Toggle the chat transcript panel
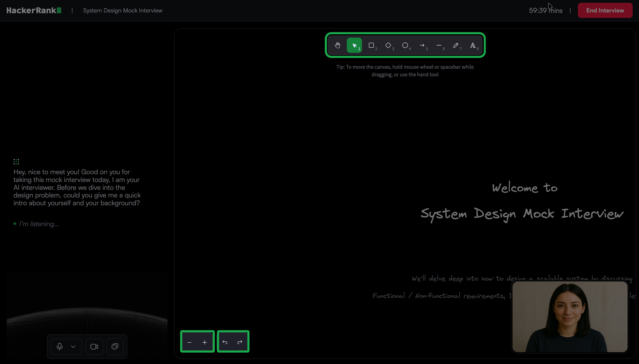 (x=115, y=346)
